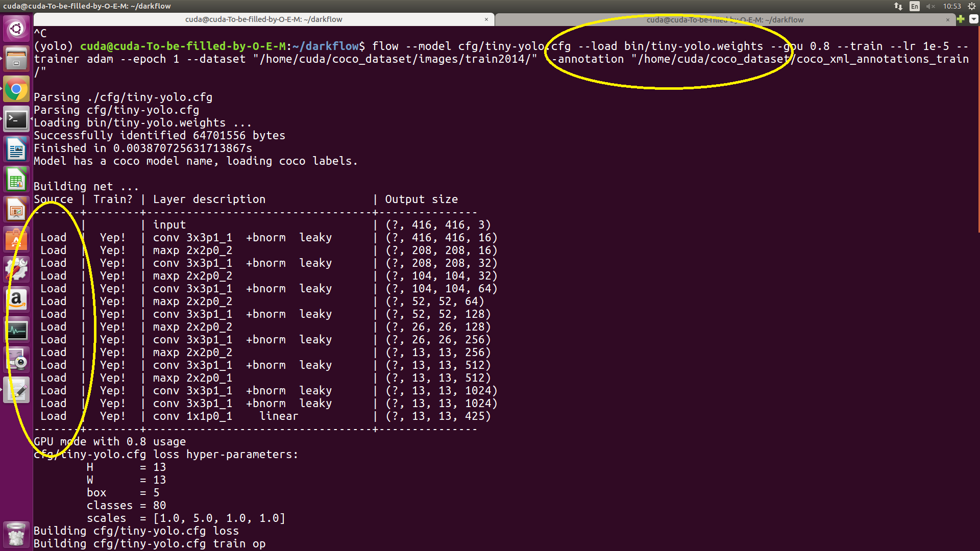Open the network indicator menu
The image size is (980, 551).
click(897, 6)
